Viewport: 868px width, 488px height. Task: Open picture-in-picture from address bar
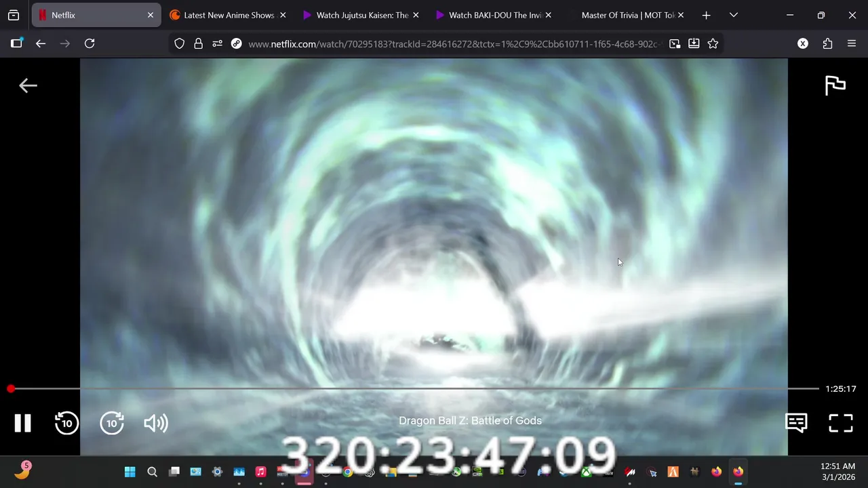[675, 43]
